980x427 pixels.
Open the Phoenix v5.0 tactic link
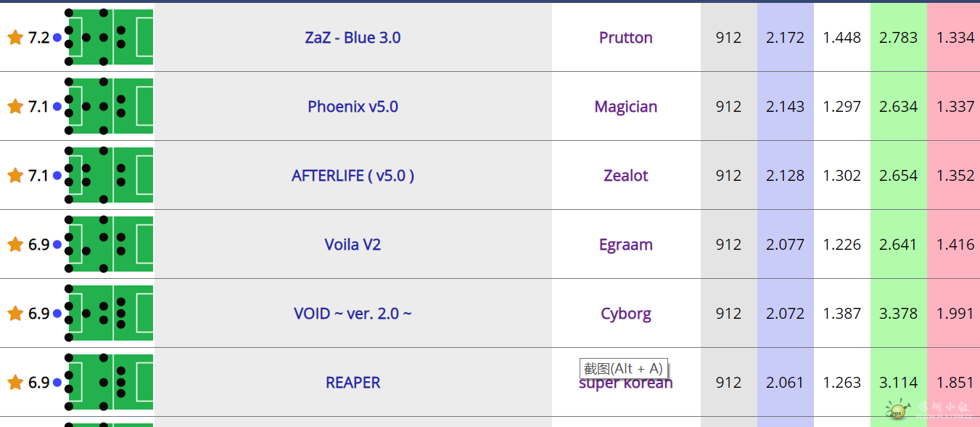pos(353,107)
